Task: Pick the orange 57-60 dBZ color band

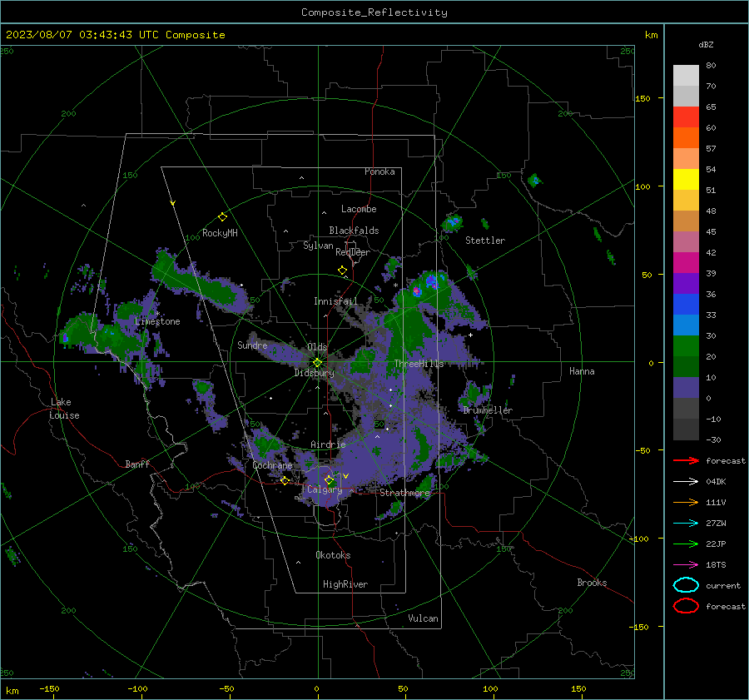Action: click(x=686, y=137)
